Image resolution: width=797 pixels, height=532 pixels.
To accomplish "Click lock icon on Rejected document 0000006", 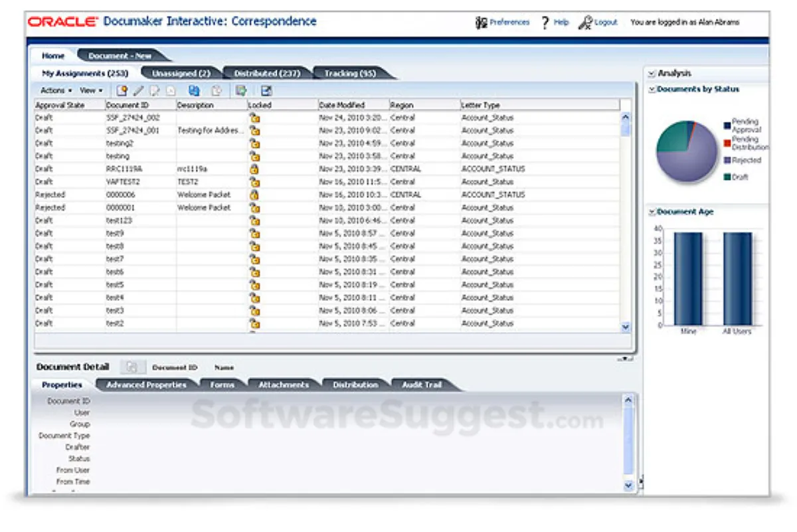I will [x=254, y=195].
